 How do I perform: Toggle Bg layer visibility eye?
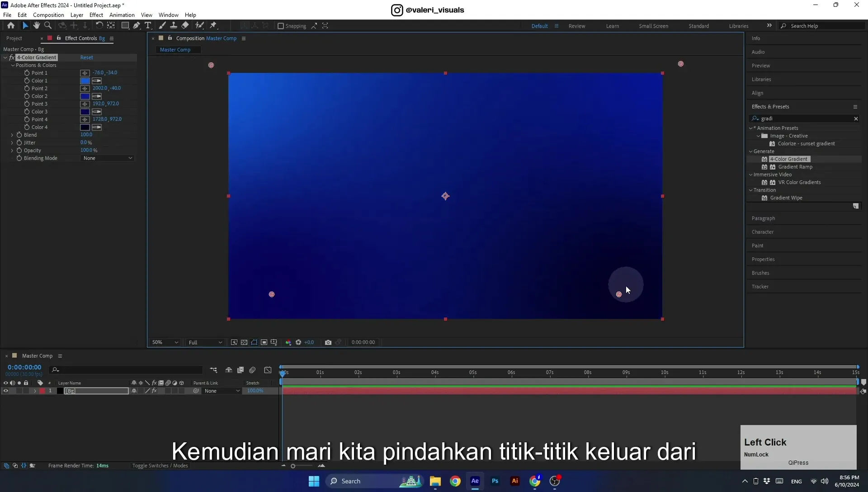coord(6,391)
